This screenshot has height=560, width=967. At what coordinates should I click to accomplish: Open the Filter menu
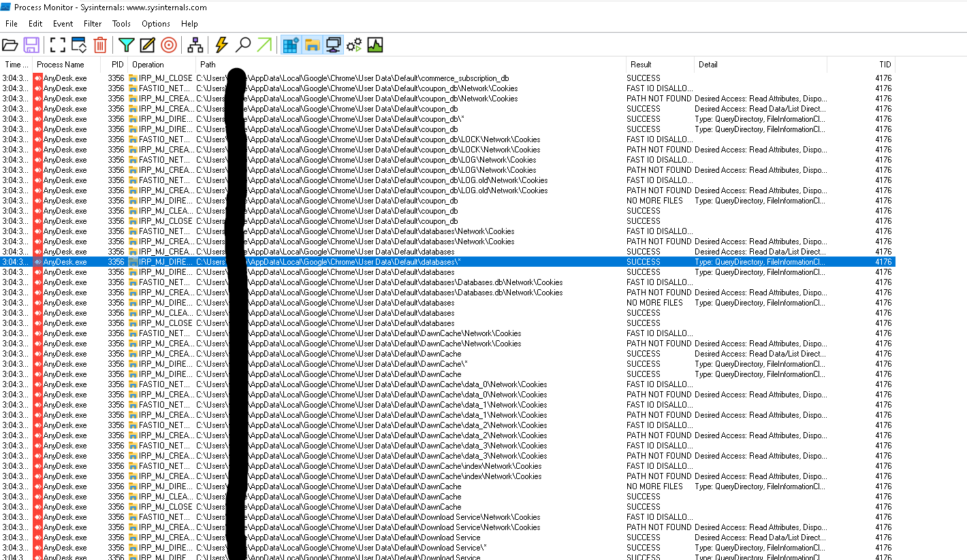click(x=93, y=24)
